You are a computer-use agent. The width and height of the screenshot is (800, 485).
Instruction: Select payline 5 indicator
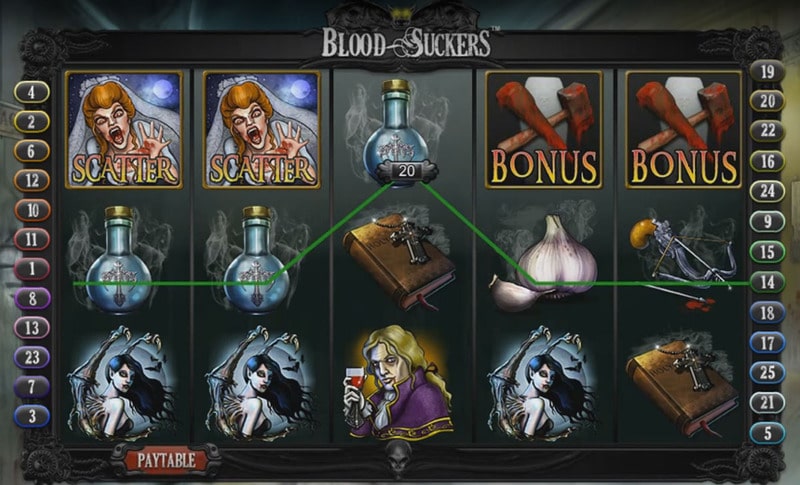767,433
